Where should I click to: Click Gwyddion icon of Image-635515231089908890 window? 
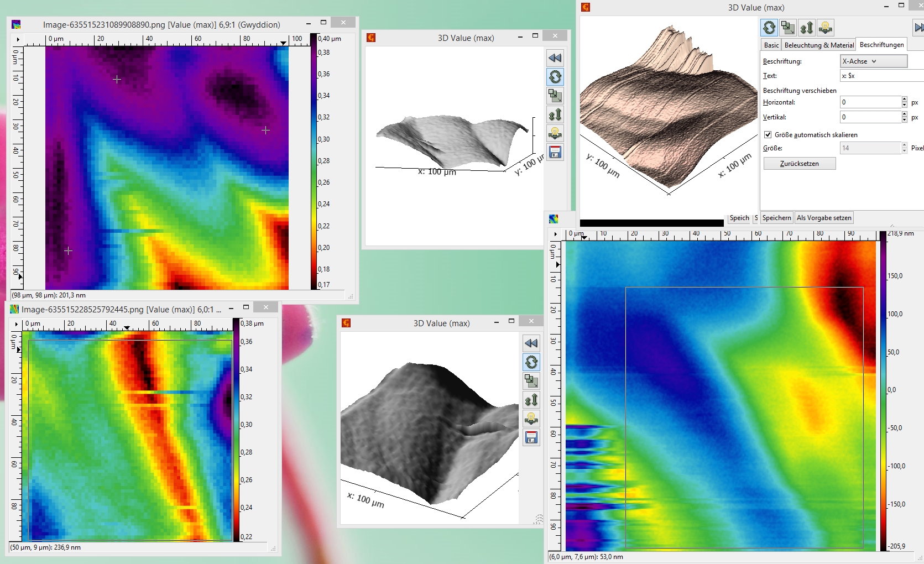click(16, 24)
